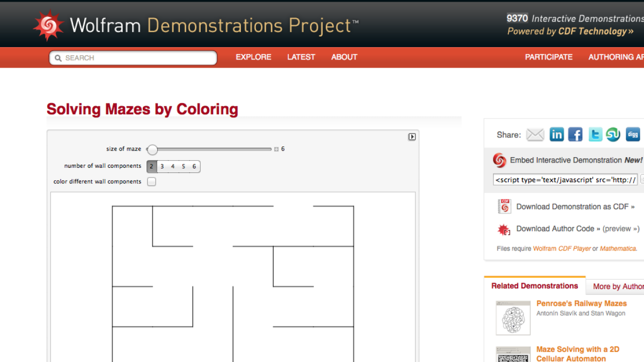Share via the email envelope icon

click(535, 135)
